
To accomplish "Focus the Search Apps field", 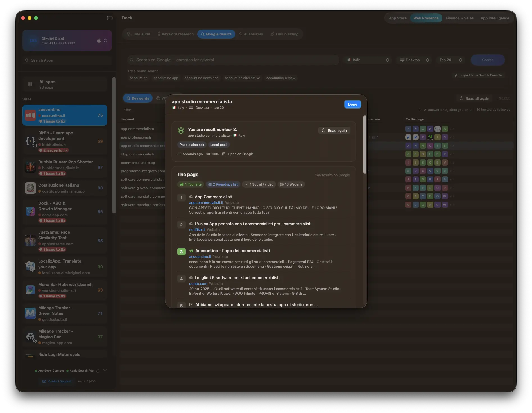I will click(67, 60).
